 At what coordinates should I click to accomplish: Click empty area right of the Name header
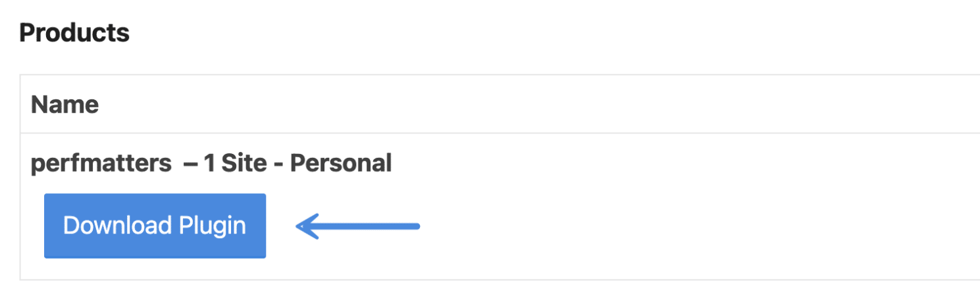[527, 104]
